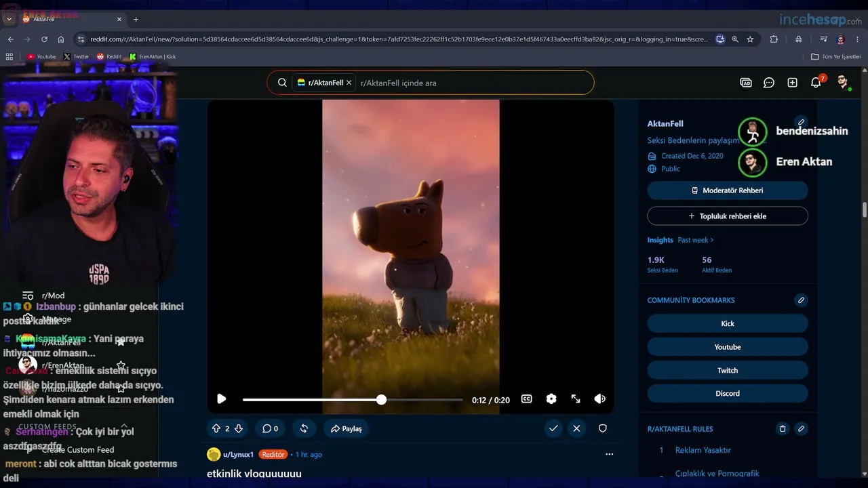The height and width of the screenshot is (488, 868).
Task: Open the etkinlik vloguuuuuu post title
Action: [x=254, y=474]
